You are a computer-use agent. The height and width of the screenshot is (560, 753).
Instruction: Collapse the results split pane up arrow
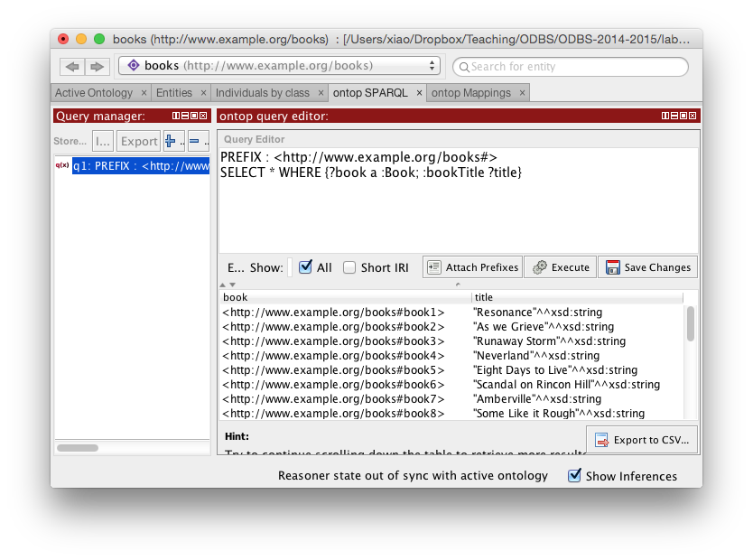[222, 285]
